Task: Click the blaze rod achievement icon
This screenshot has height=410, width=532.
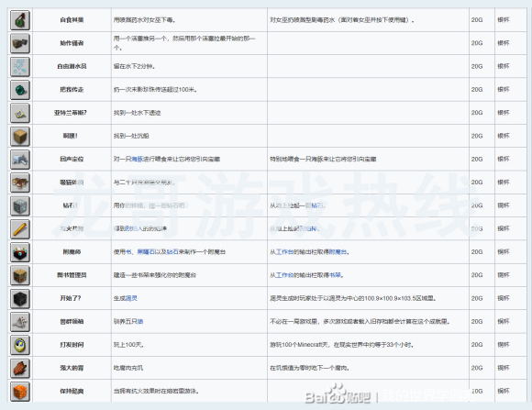Action: click(x=20, y=228)
